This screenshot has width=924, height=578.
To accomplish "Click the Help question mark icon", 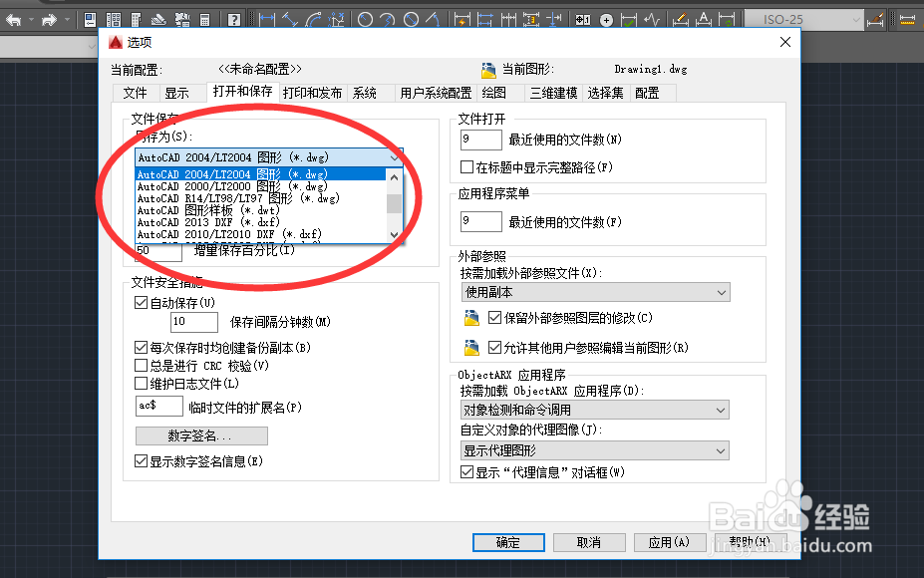I will coord(234,20).
